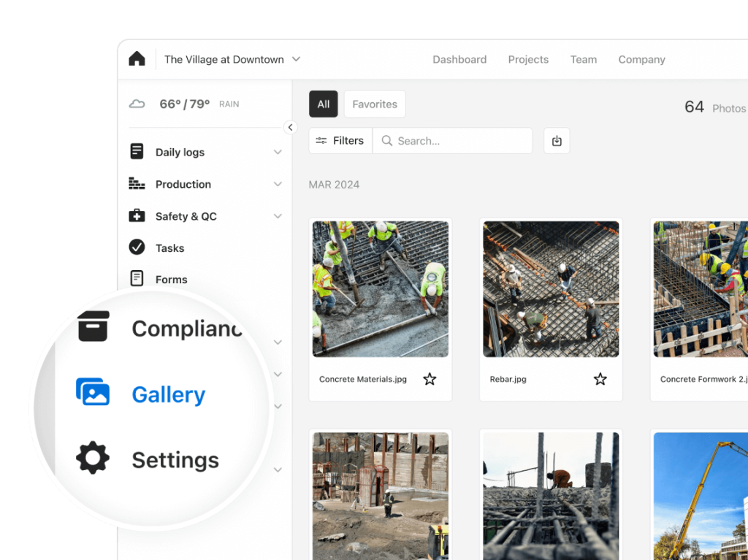Click the Concrete Materials.jpg file name

(362, 379)
